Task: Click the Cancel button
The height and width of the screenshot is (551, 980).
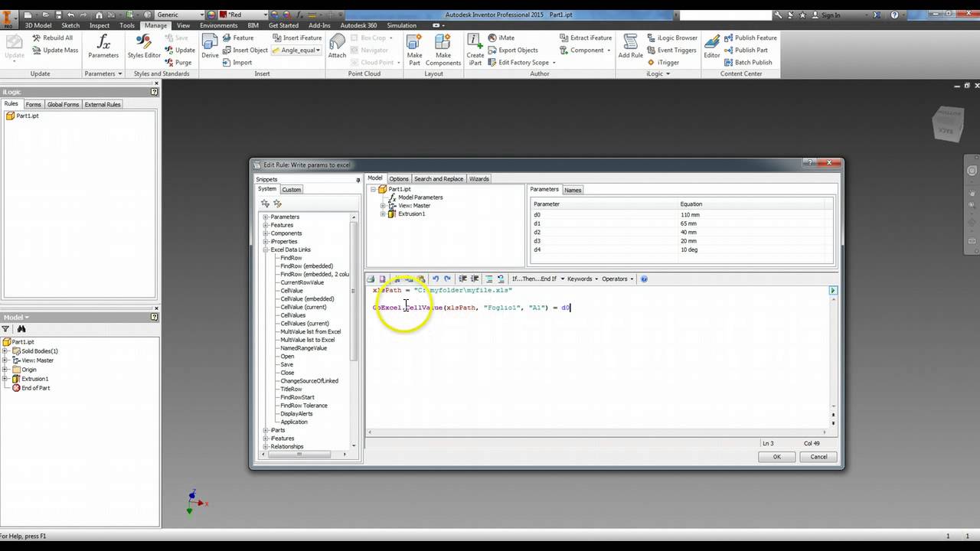Action: click(x=818, y=457)
